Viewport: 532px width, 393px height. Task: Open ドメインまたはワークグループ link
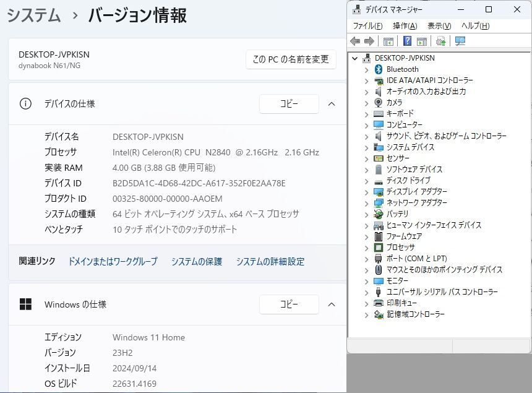[113, 261]
